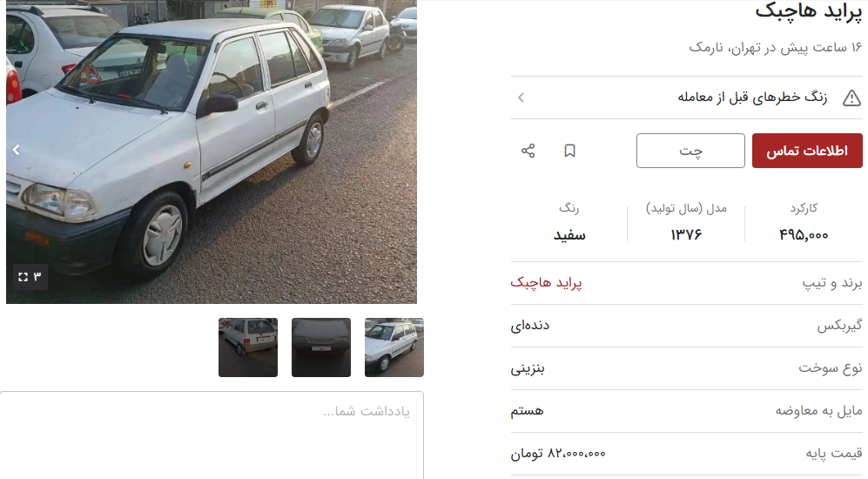
Task: Bookmark this Pride hatchback ad
Action: click(569, 151)
